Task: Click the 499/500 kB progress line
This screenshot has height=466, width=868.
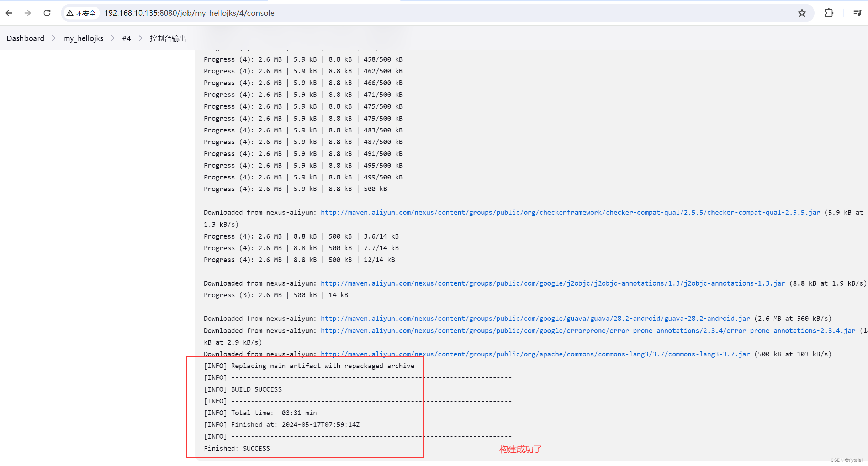Action: (303, 177)
